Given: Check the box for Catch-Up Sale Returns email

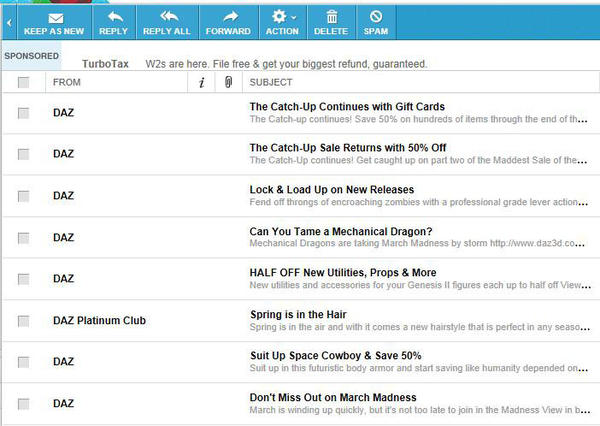Looking at the screenshot, I should click(23, 154).
